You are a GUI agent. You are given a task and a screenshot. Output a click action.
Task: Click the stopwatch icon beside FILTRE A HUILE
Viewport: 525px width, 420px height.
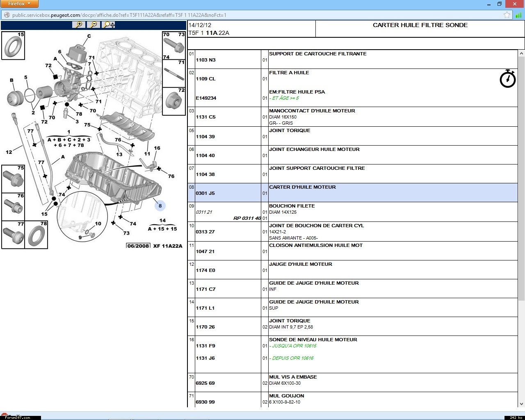tap(507, 79)
